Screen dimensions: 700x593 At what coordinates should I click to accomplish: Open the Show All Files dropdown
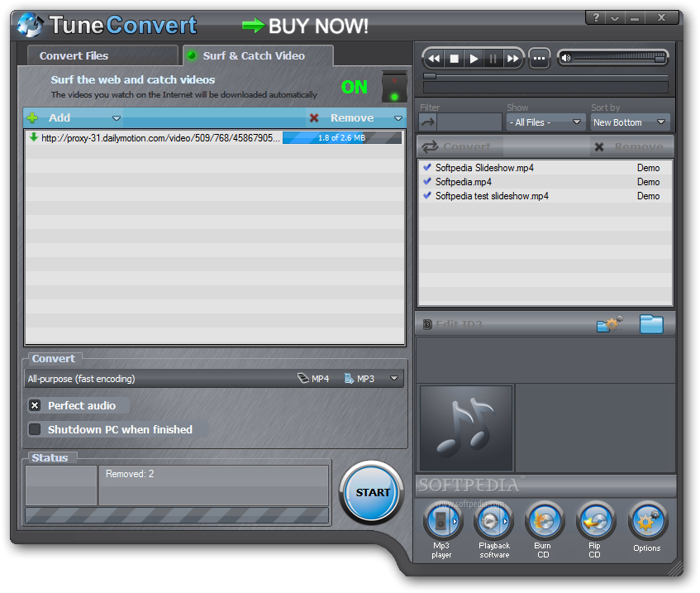pos(545,122)
